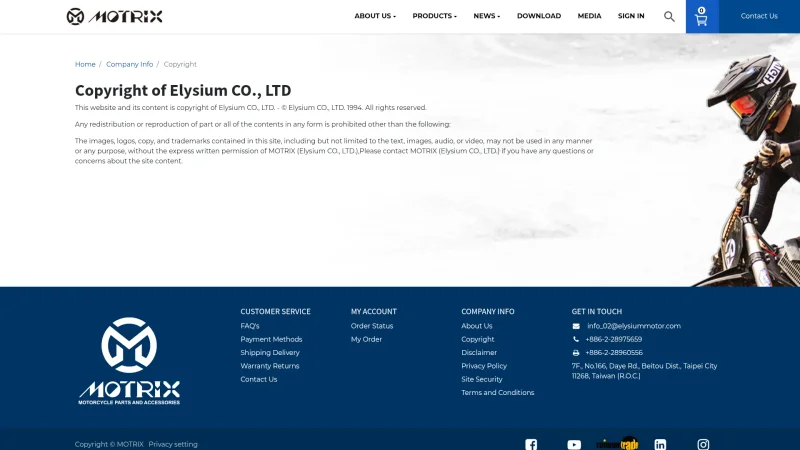This screenshot has height=450, width=800.
Task: Click the COMPANY INFO footer heading
Action: tap(488, 311)
